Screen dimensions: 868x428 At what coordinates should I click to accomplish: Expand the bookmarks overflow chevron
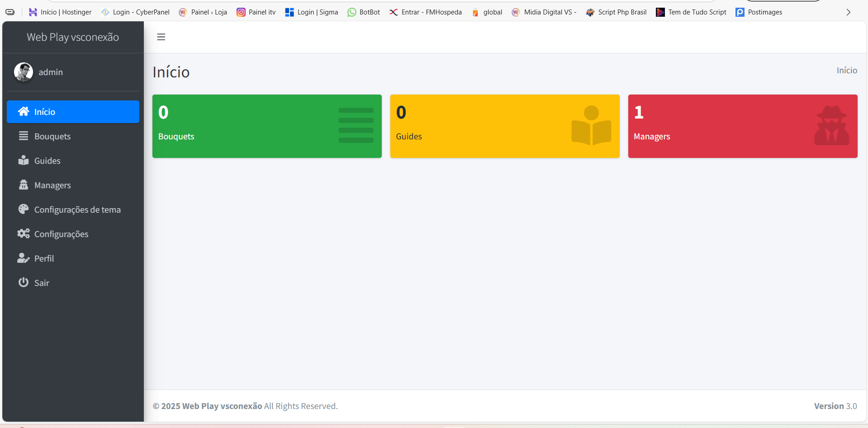(x=848, y=12)
